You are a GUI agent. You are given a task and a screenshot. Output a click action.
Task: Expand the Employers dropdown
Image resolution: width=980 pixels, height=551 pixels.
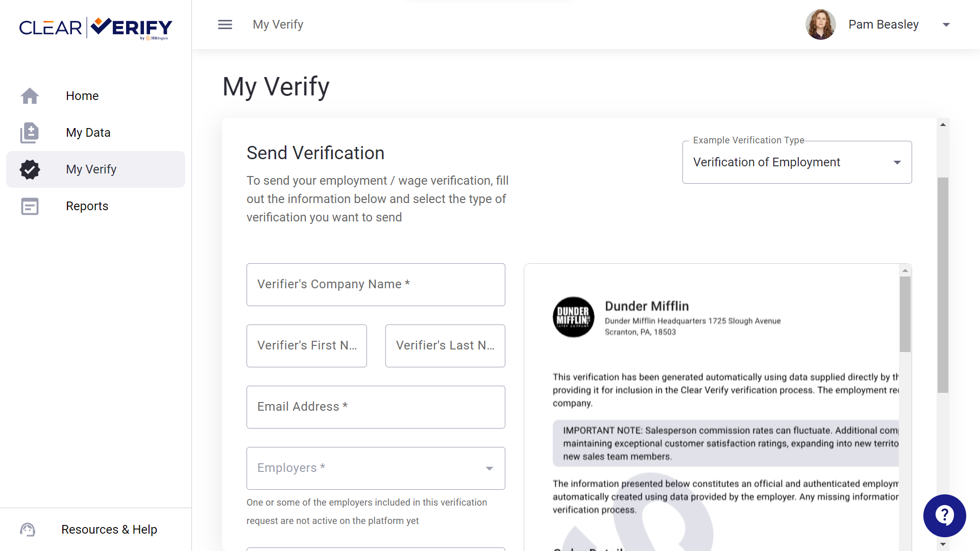coord(376,468)
